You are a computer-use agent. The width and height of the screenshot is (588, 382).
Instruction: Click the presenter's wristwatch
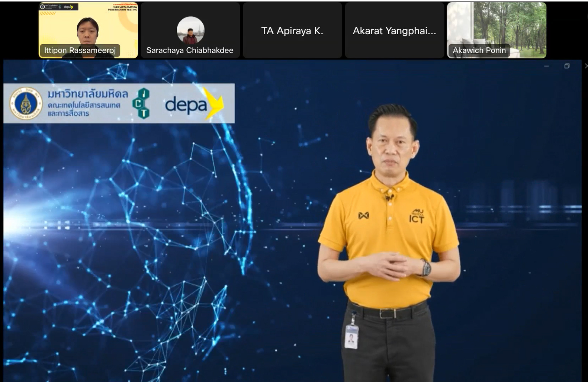426,268
